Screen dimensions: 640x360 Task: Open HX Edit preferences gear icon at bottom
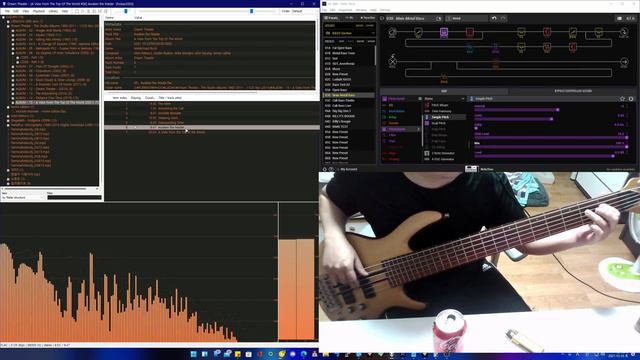coord(325,169)
